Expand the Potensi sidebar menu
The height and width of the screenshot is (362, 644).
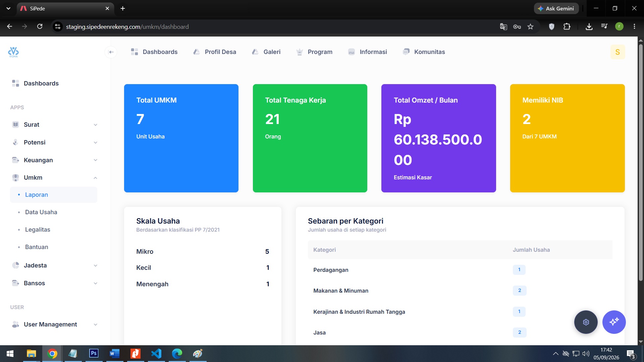[54, 142]
